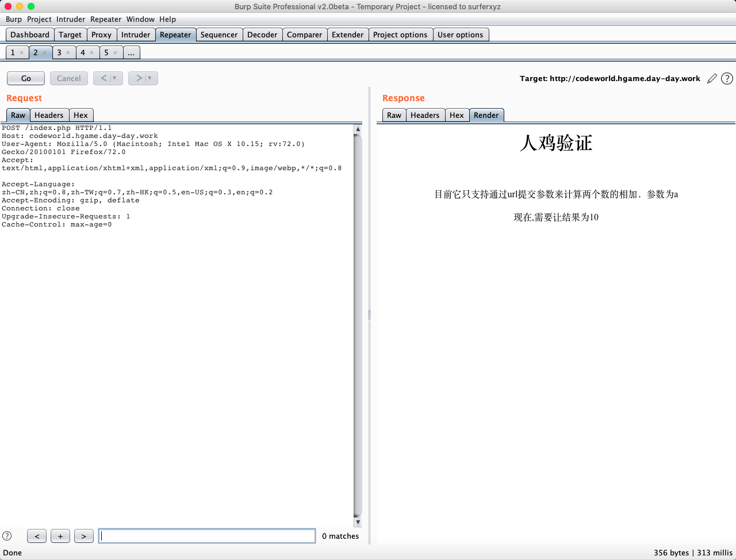Click the search help icon at bottom left

[7, 536]
